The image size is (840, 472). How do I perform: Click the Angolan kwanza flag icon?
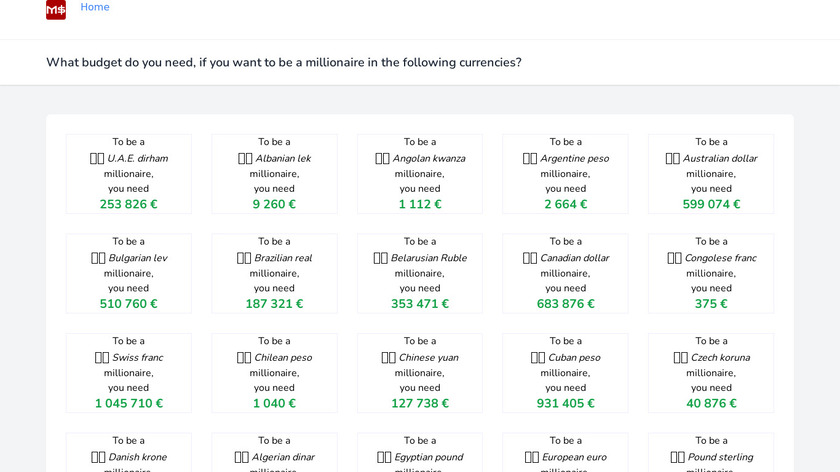pyautogui.click(x=382, y=158)
